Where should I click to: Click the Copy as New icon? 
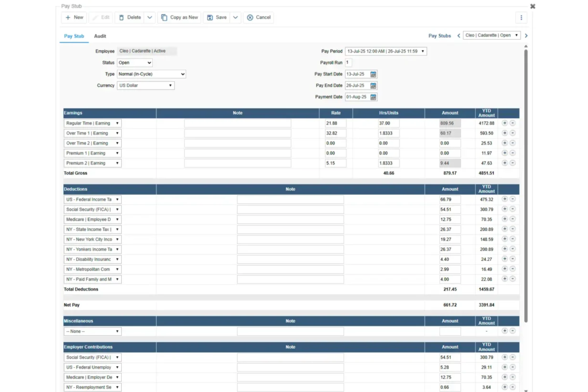[164, 17]
